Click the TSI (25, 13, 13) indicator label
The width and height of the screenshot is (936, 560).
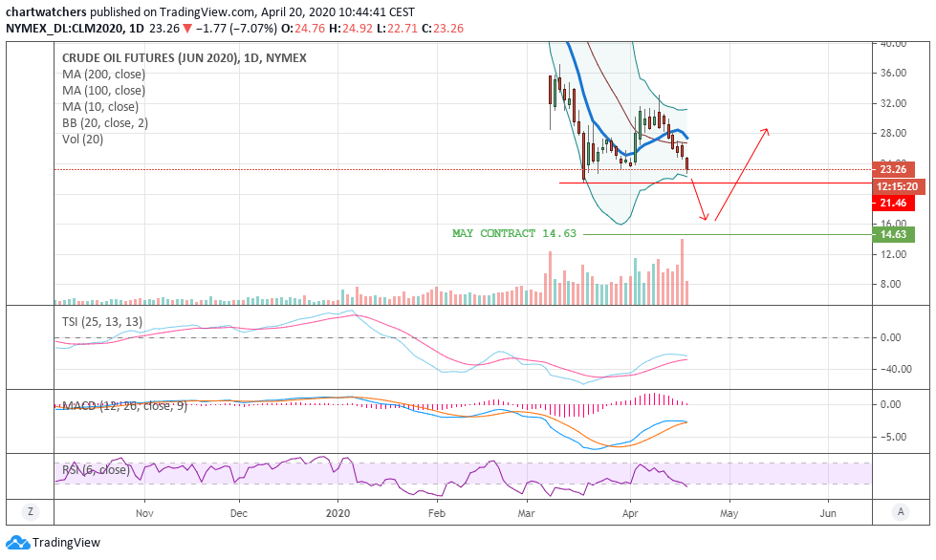(x=102, y=321)
